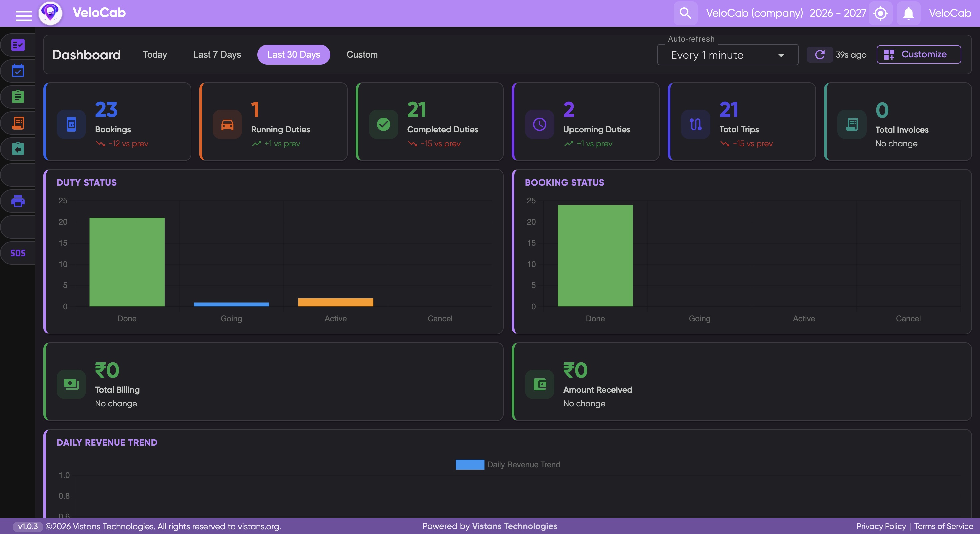Viewport: 980px width, 534px height.
Task: Click the location target icon in header
Action: click(x=881, y=13)
